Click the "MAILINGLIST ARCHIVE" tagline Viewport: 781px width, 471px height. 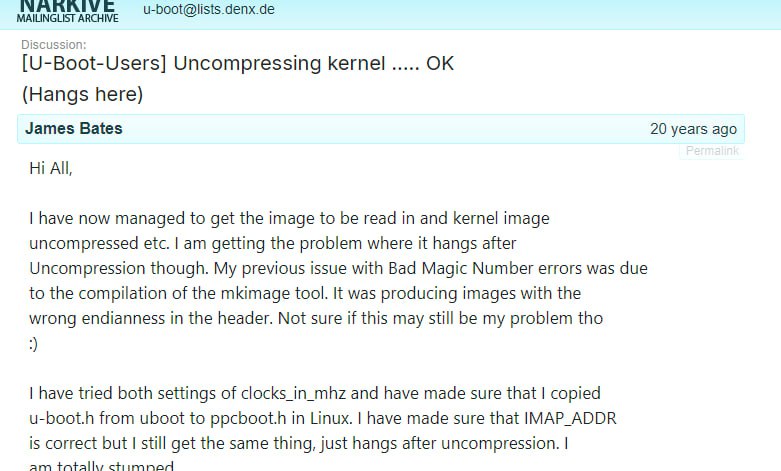click(x=67, y=19)
